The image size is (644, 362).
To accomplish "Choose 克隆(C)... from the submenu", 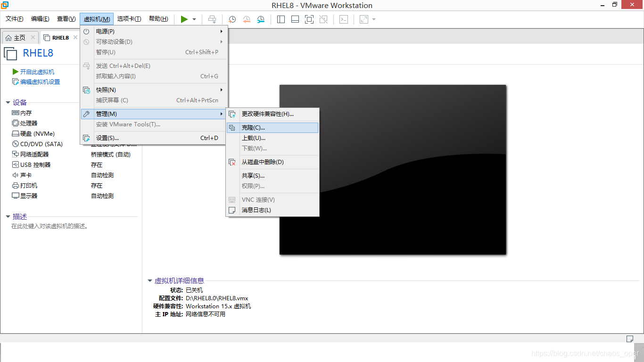I will coord(272,128).
